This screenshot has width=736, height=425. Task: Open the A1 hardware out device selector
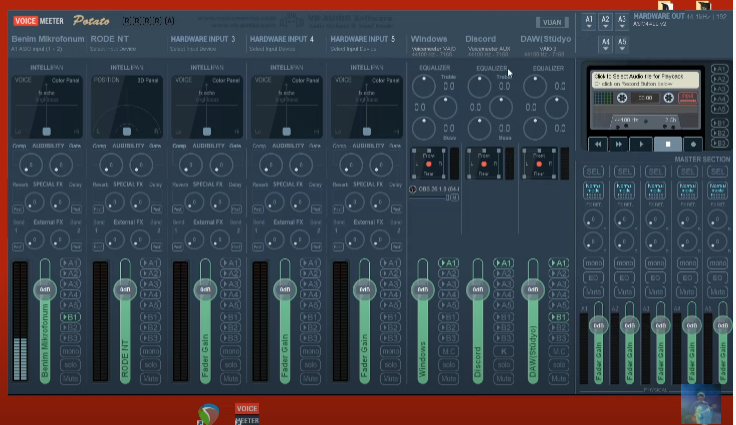[589, 22]
